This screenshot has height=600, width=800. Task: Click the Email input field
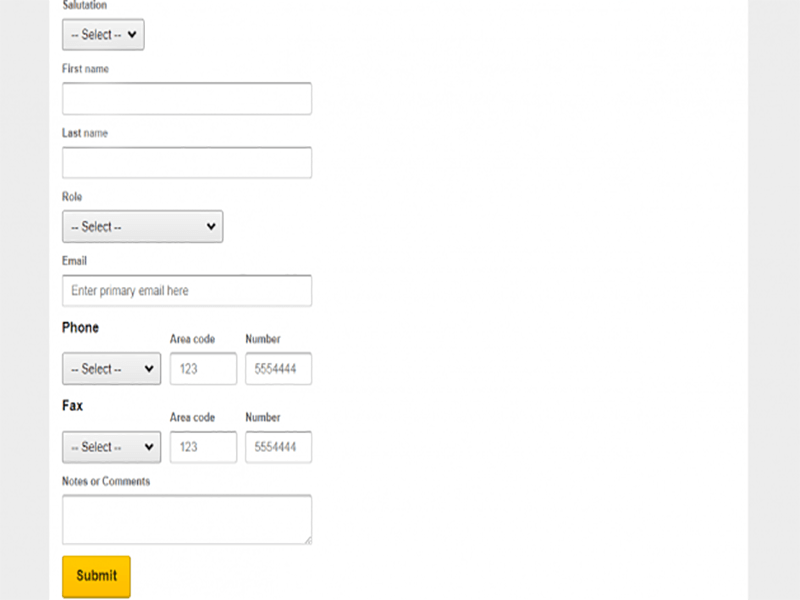pyautogui.click(x=187, y=291)
